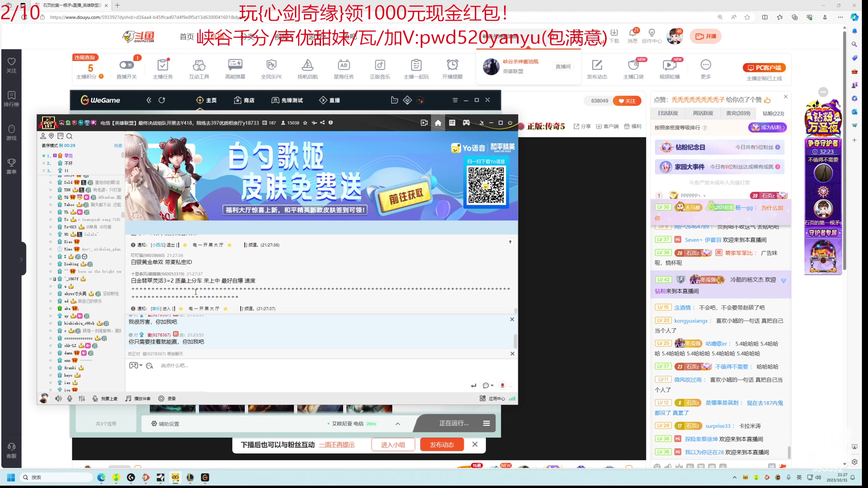Open 互动工具 icon
This screenshot has height=488, width=868.
(x=199, y=64)
